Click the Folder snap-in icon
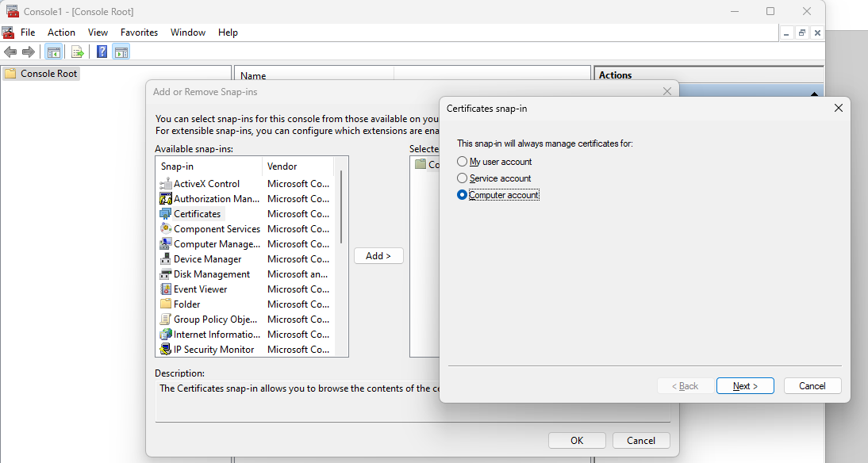 [x=166, y=304]
